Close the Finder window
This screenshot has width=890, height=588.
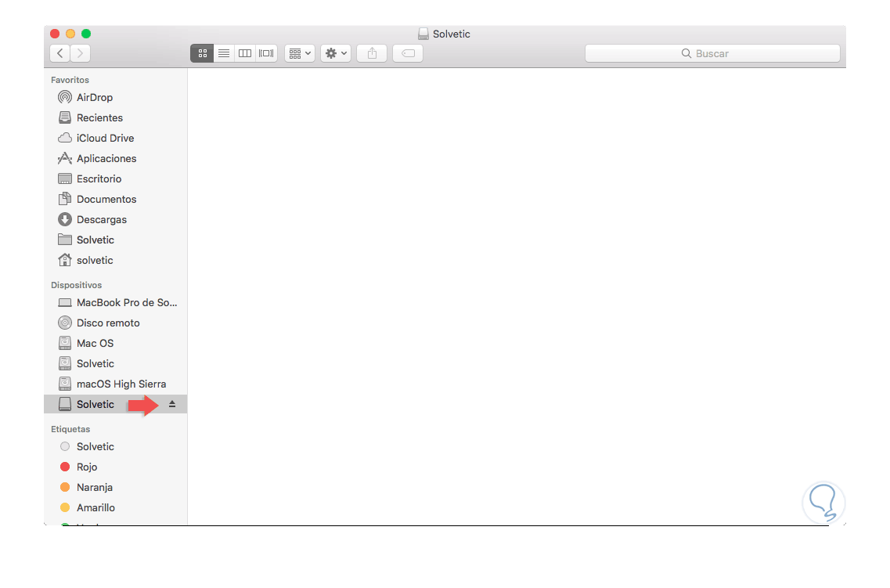(x=55, y=34)
